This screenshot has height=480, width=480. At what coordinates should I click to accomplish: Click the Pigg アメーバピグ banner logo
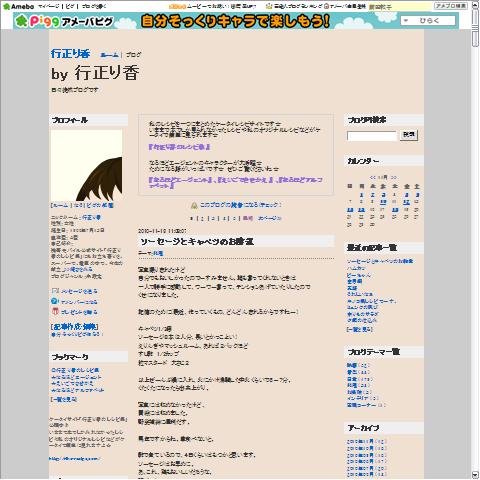[x=65, y=21]
